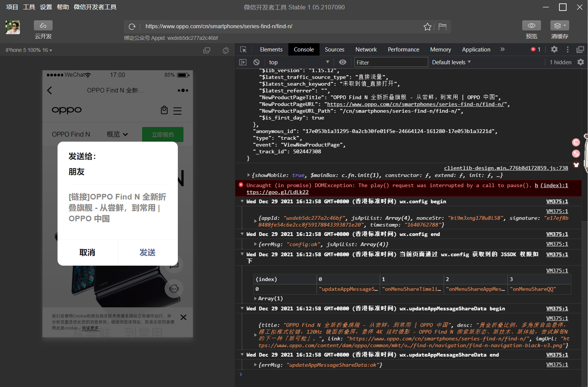Open DevTools settings gear
The width and height of the screenshot is (588, 387).
tap(554, 50)
